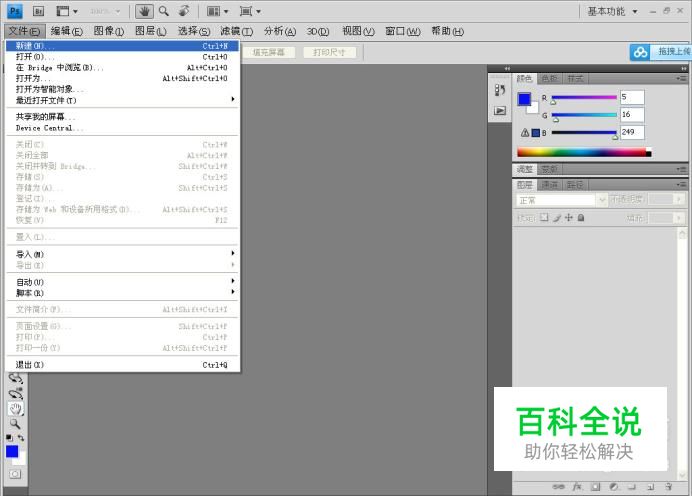Open the blend mode dropdown showing 正常
This screenshot has height=496, width=692.
[561, 200]
